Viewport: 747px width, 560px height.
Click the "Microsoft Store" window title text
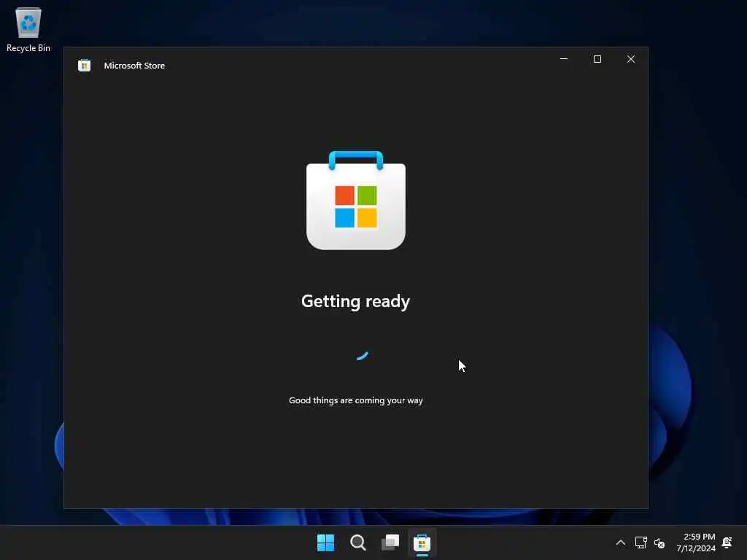pyautogui.click(x=134, y=66)
